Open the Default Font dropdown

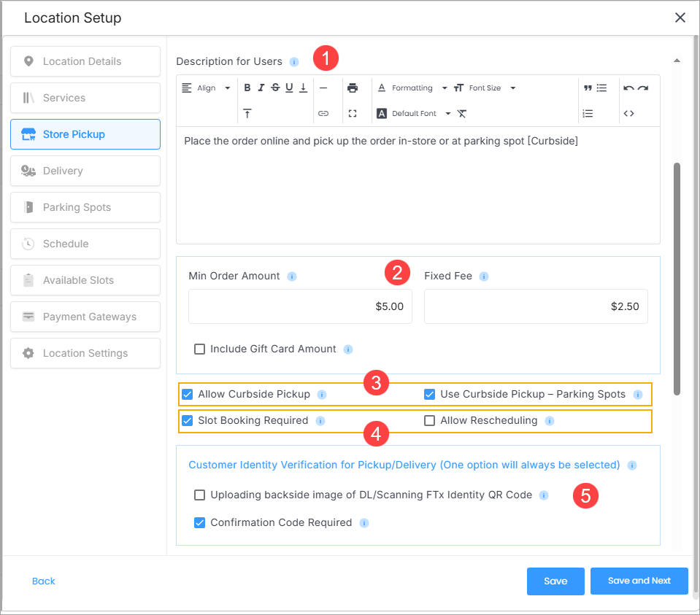point(414,113)
